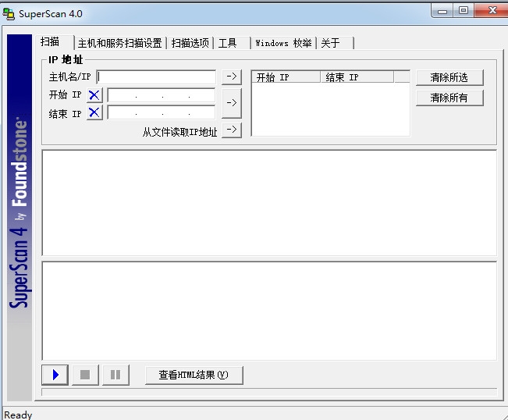Click arrow beside 从文件读取IP地址
The height and width of the screenshot is (420, 508).
232,130
